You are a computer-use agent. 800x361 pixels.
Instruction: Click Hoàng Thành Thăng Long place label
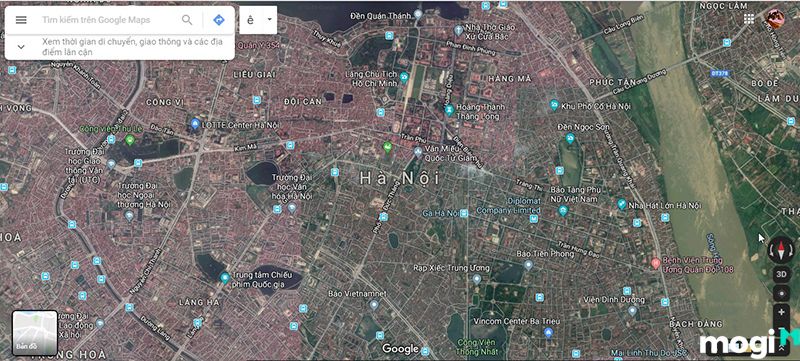click(x=481, y=111)
